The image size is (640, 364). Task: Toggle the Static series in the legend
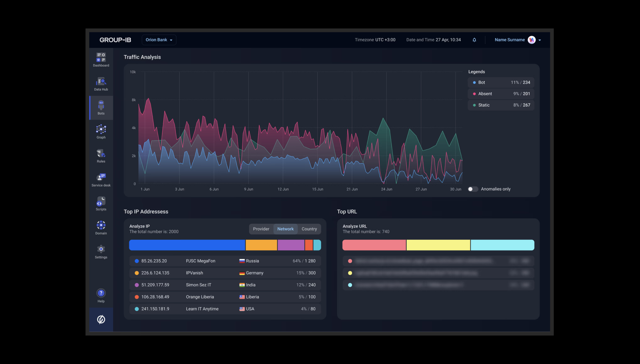pyautogui.click(x=501, y=105)
